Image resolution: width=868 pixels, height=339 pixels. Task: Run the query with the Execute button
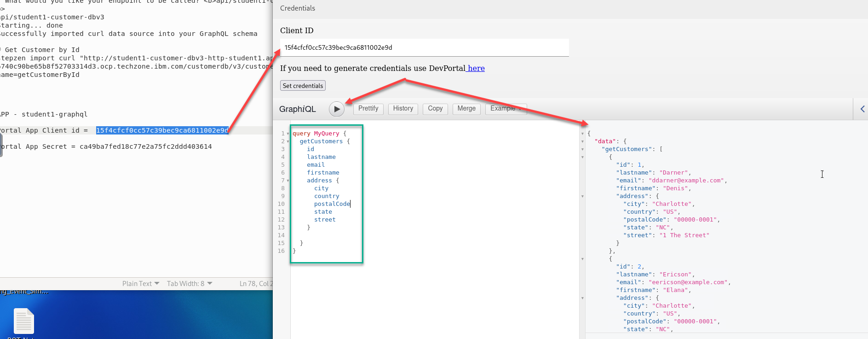click(x=337, y=109)
